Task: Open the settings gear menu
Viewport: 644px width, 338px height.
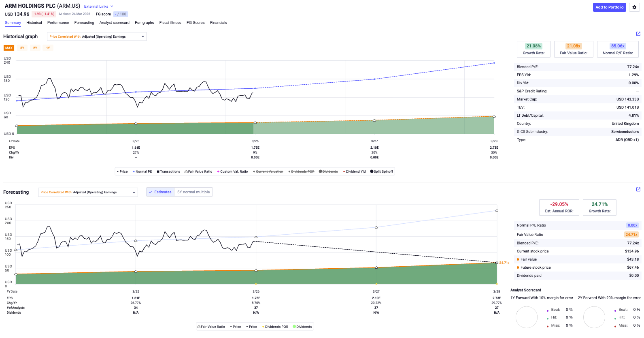Action: pyautogui.click(x=634, y=7)
